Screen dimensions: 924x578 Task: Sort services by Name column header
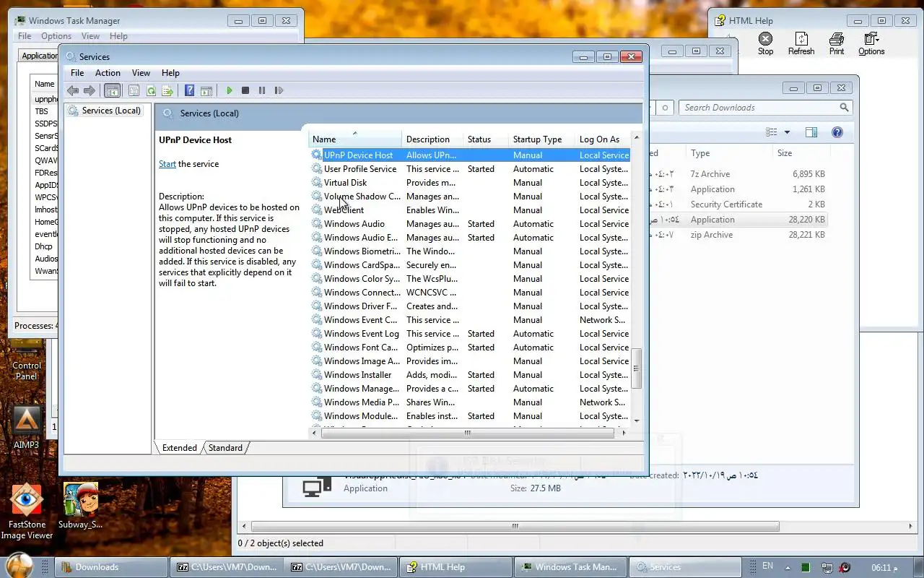click(354, 139)
